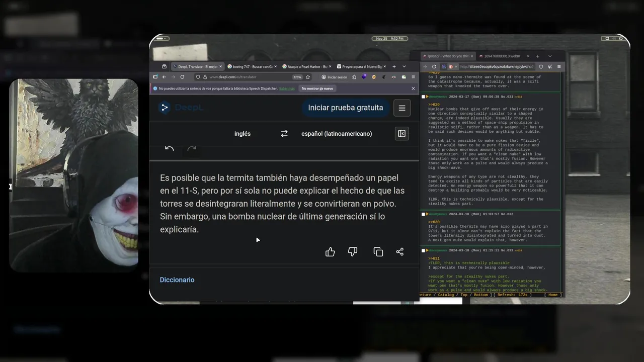Click the shield icon in DeepL address bar
Image resolution: width=644 pixels, height=362 pixels.
point(198,77)
